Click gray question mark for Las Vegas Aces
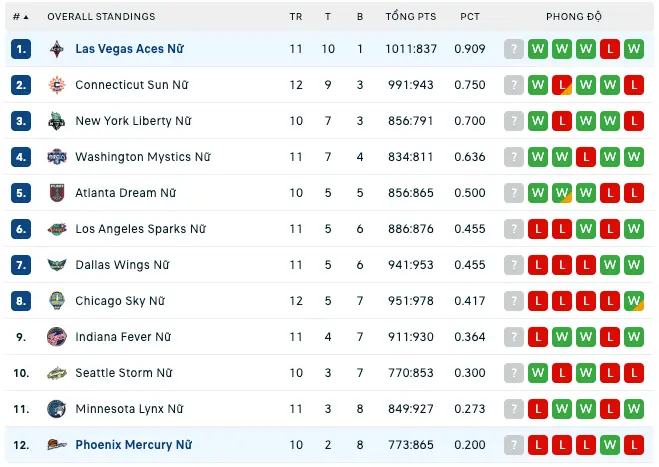The width and height of the screenshot is (659, 467). point(514,49)
